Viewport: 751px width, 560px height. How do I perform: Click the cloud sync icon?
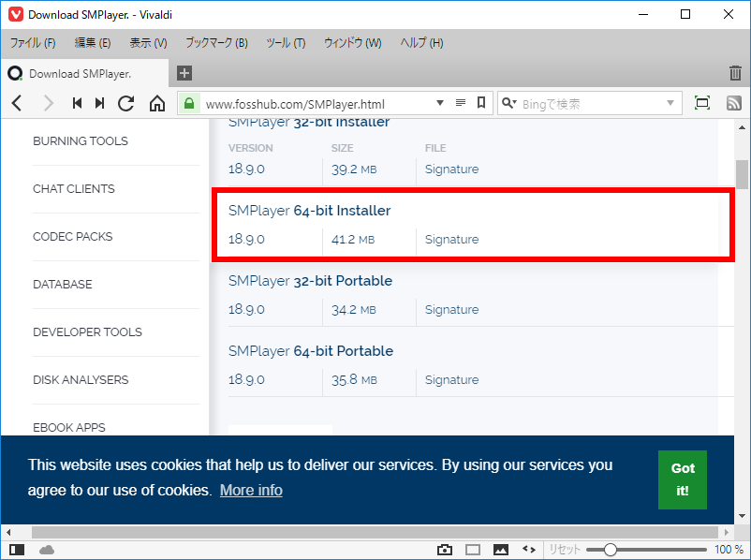[x=47, y=550]
